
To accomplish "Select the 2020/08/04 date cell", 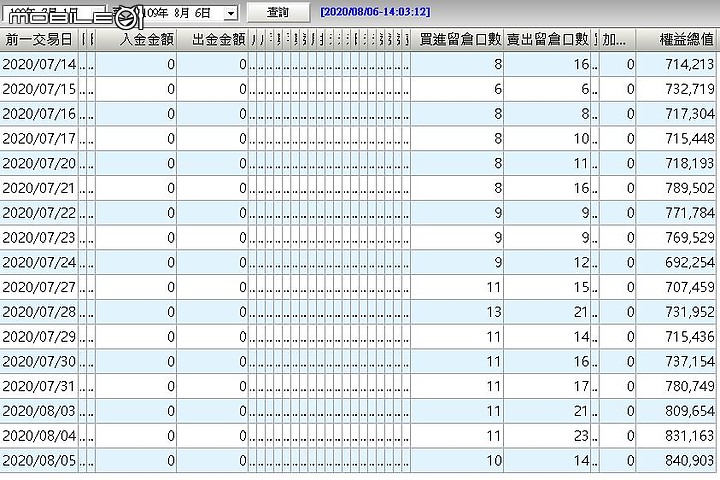I will (39, 436).
